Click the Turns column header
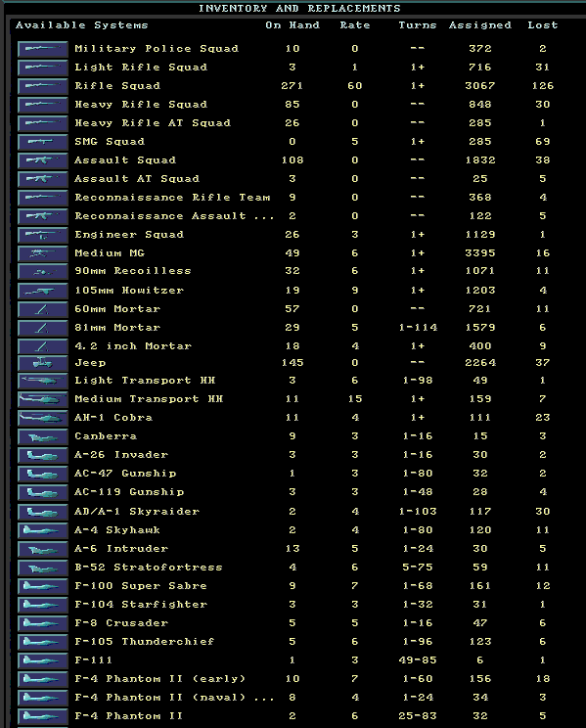The height and width of the screenshot is (728, 586). click(x=418, y=25)
